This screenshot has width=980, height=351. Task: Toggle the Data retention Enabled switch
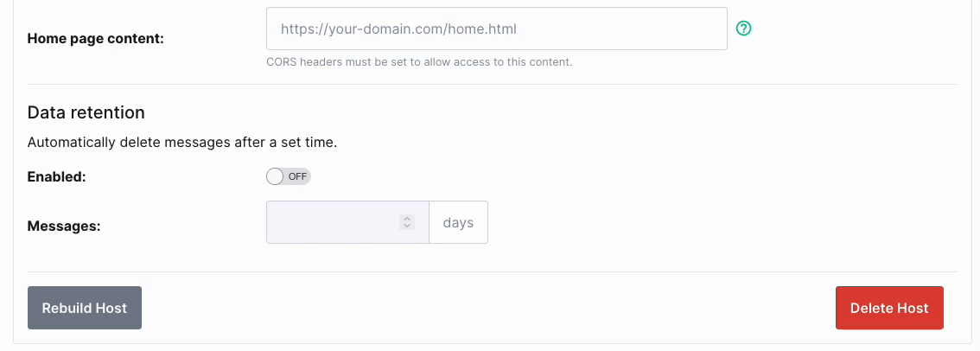click(x=289, y=176)
